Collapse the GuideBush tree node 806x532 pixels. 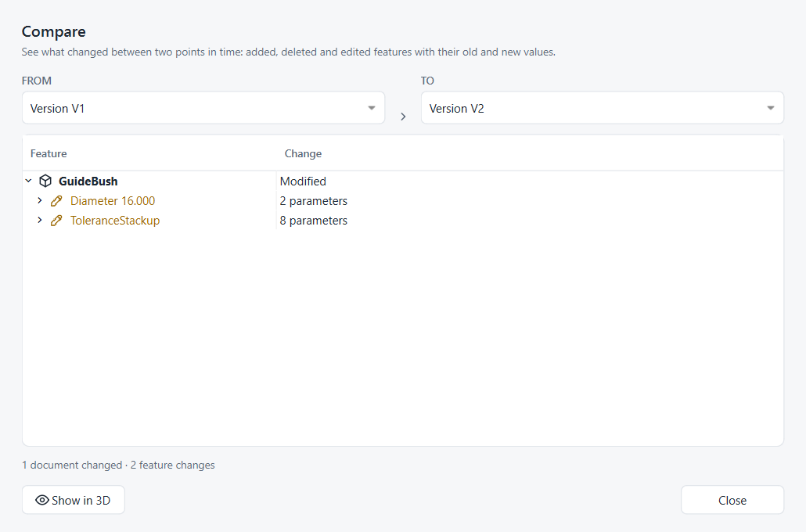coord(28,181)
